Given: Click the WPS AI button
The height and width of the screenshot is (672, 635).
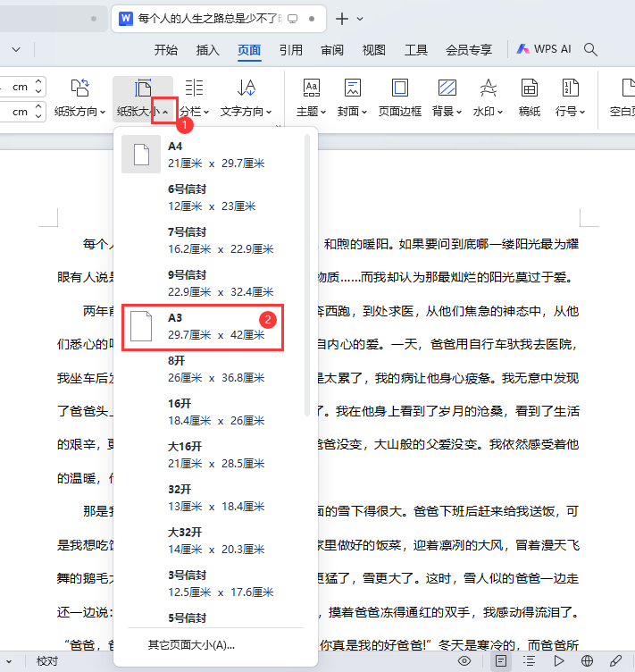Looking at the screenshot, I should [543, 49].
